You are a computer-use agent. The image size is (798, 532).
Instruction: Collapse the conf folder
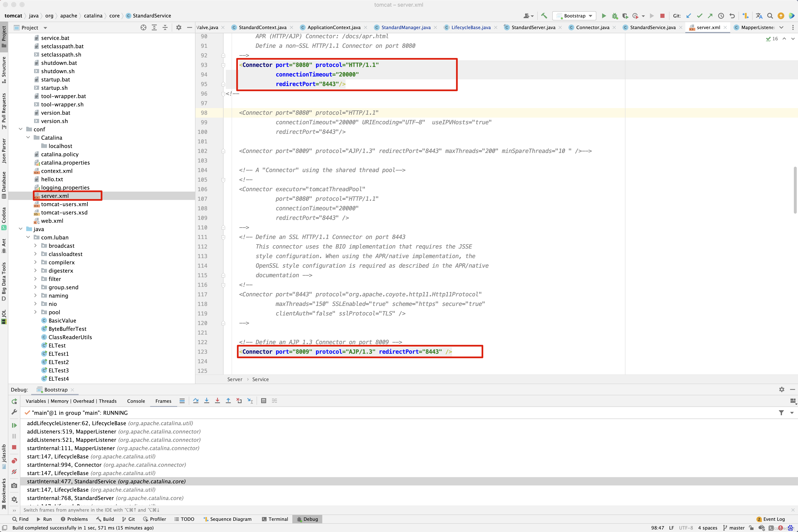tap(21, 129)
